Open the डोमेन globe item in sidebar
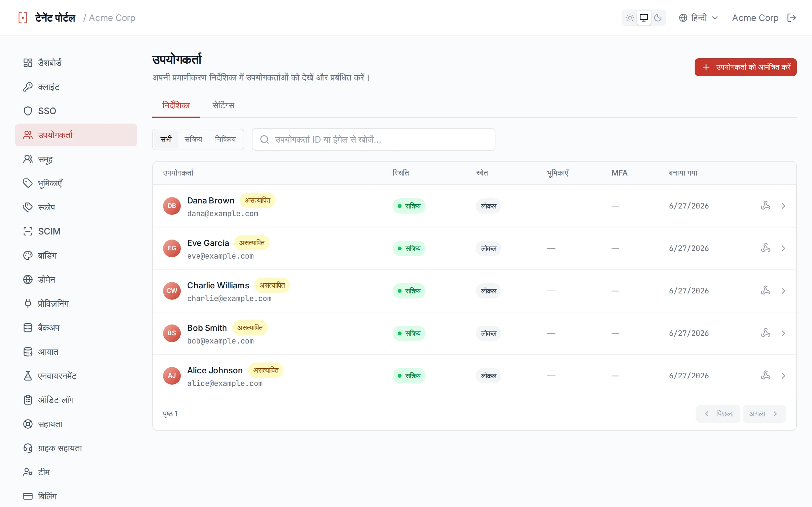Image resolution: width=812 pixels, height=507 pixels. click(x=76, y=280)
